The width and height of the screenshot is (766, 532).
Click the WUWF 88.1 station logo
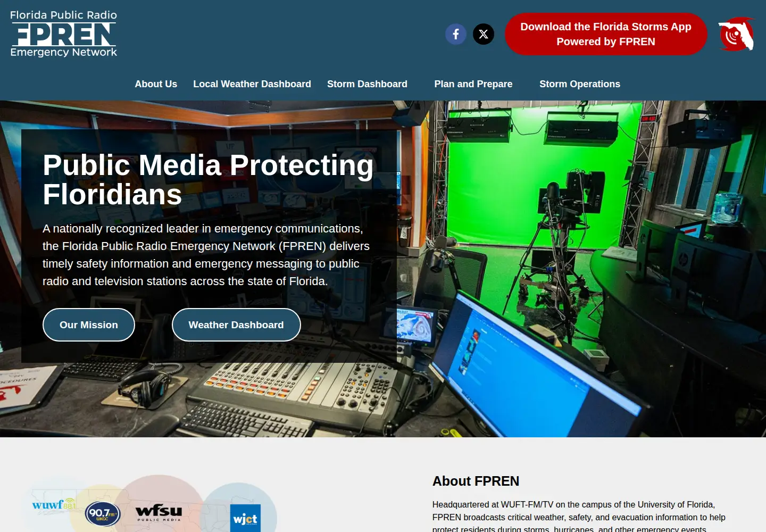pyautogui.click(x=54, y=504)
